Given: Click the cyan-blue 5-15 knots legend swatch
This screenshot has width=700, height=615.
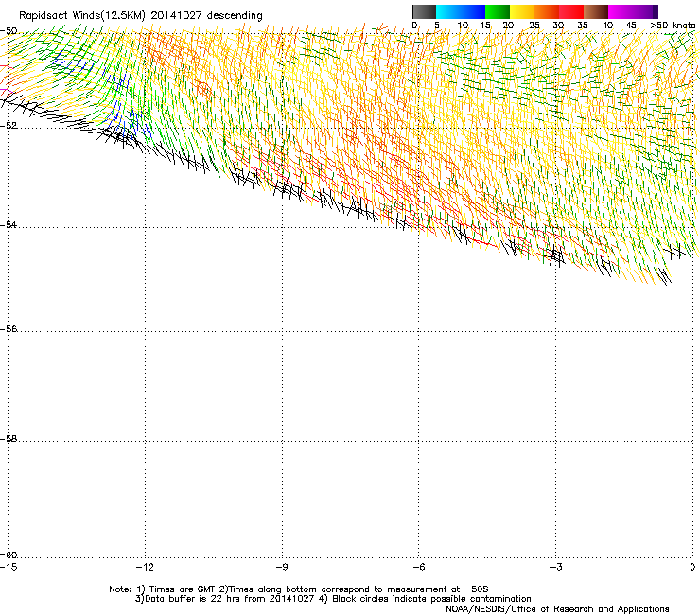Looking at the screenshot, I should coord(461,11).
